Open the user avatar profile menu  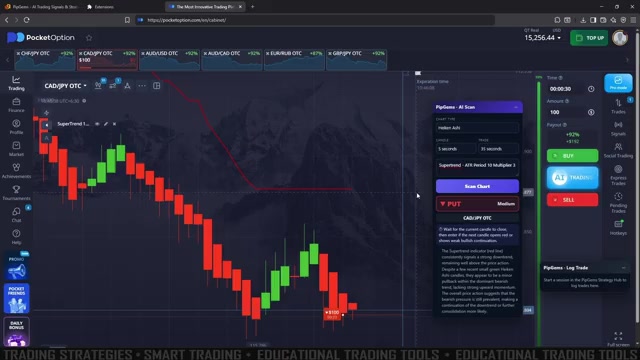[x=620, y=38]
